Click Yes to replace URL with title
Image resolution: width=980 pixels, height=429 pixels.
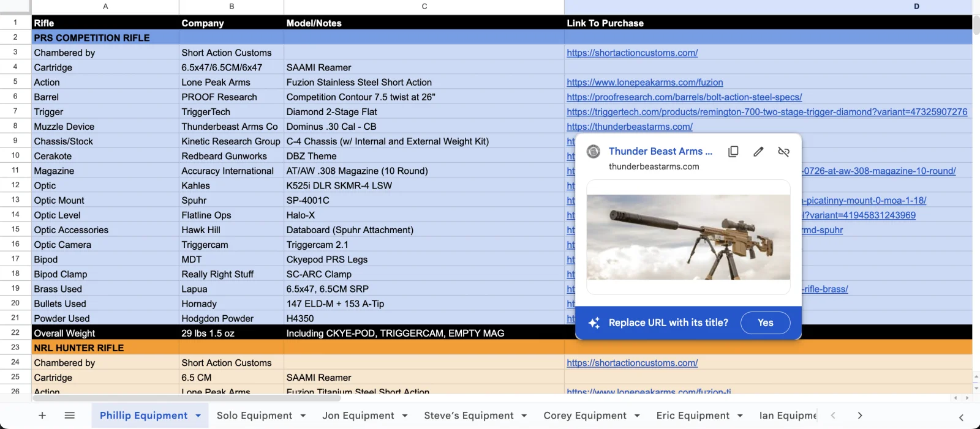766,323
